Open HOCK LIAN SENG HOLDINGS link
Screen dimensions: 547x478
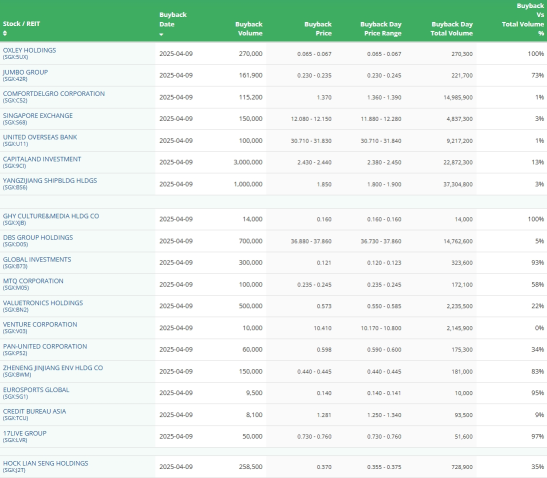coord(45,463)
